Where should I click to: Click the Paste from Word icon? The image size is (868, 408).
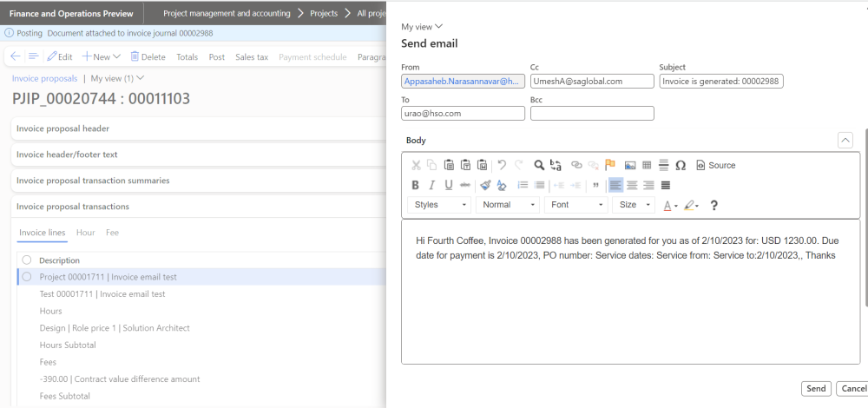click(x=483, y=165)
